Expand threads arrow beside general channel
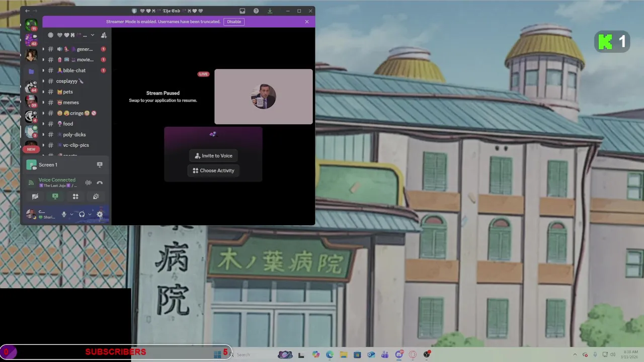Screen dimensions: 644x362 click(x=43, y=49)
